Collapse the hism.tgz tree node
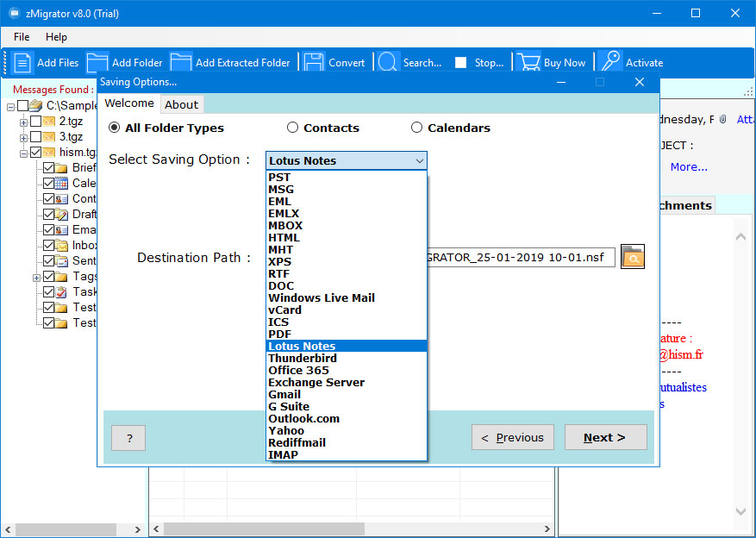 tap(23, 153)
